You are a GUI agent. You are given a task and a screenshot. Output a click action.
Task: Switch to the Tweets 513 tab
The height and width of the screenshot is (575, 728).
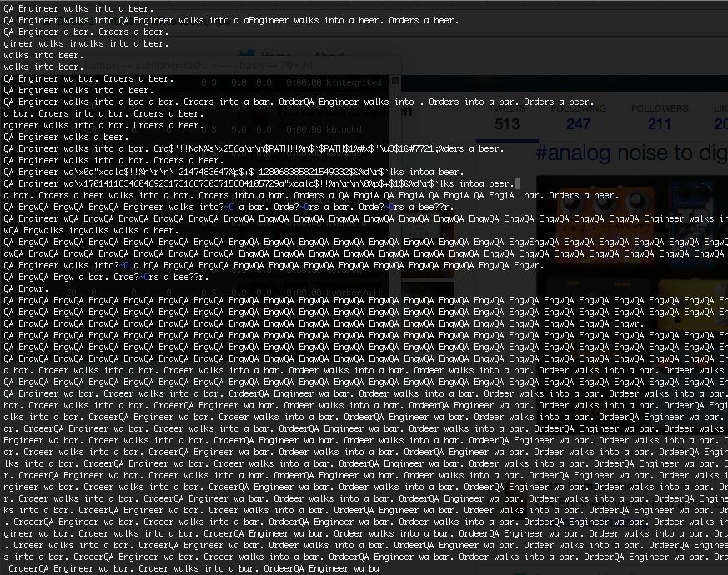point(506,117)
